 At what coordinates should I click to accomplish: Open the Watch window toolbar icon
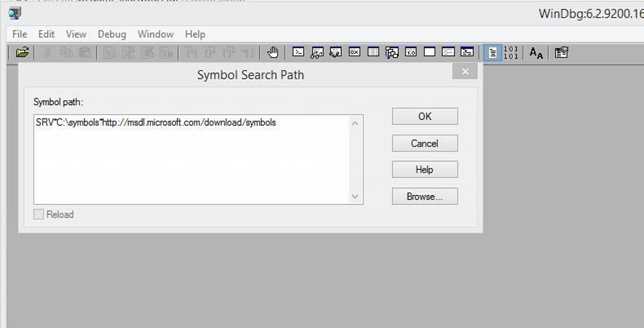click(317, 52)
